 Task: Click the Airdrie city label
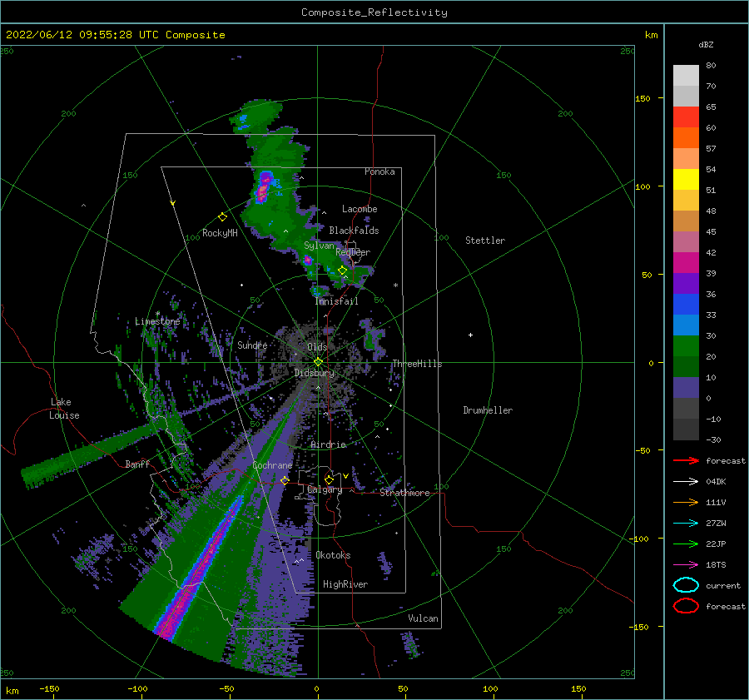tap(328, 444)
